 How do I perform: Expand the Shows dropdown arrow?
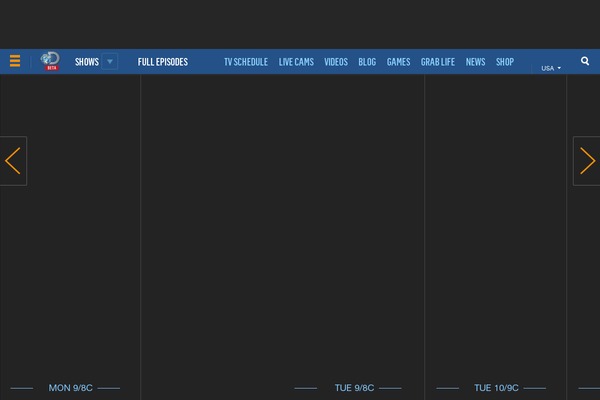(x=109, y=62)
